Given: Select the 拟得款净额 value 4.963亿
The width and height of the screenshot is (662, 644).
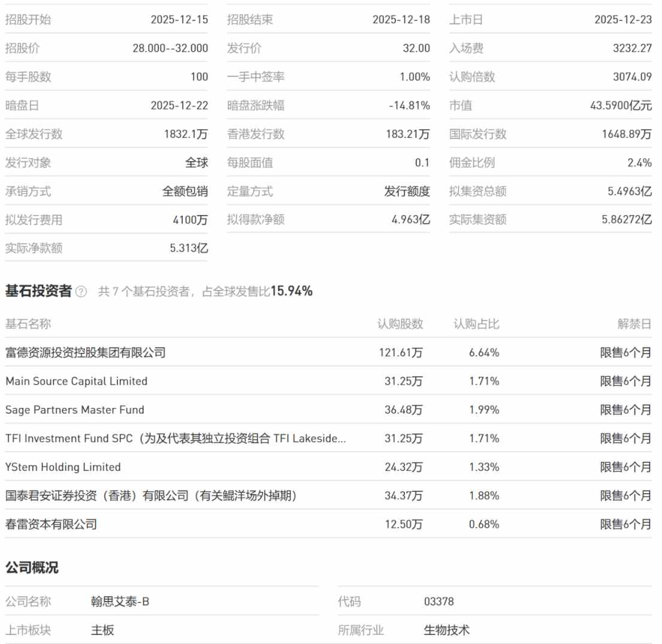Looking at the screenshot, I should tap(411, 220).
